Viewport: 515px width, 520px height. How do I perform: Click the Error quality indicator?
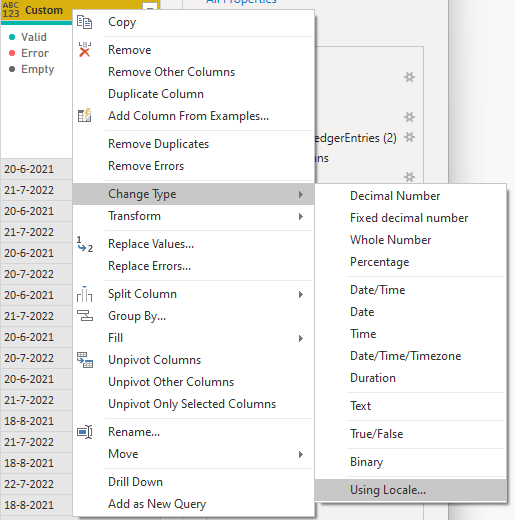29,53
